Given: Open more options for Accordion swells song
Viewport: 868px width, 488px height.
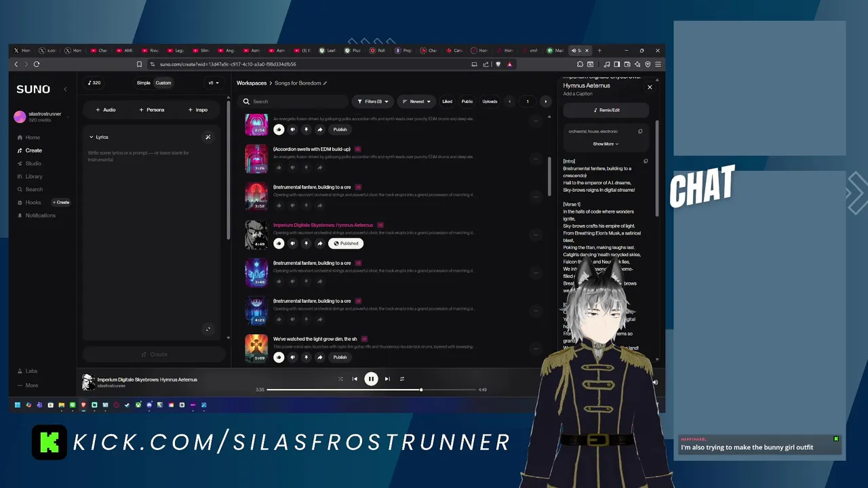Looking at the screenshot, I should pyautogui.click(x=536, y=159).
